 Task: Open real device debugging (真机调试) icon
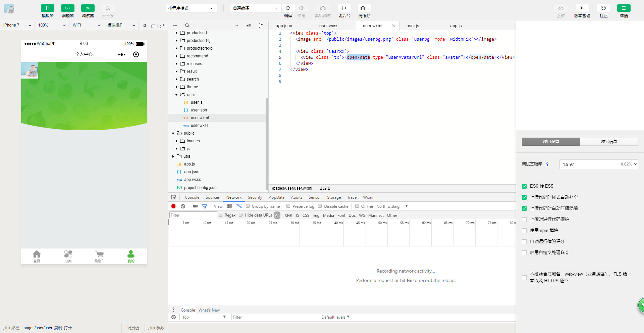323,8
